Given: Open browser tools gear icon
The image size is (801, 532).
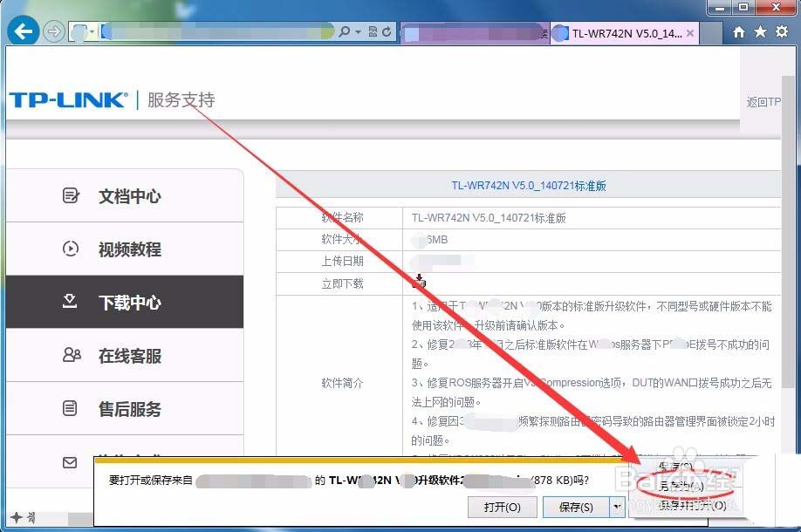Looking at the screenshot, I should point(782,31).
